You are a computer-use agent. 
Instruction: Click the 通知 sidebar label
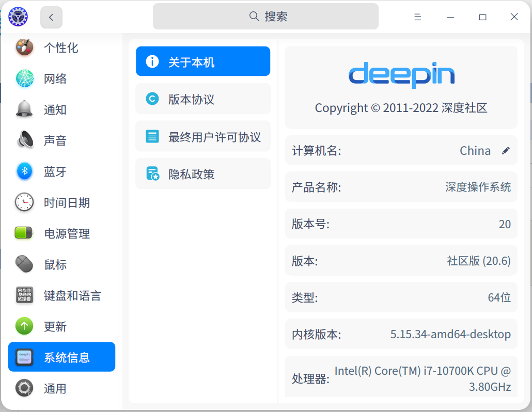pos(55,109)
